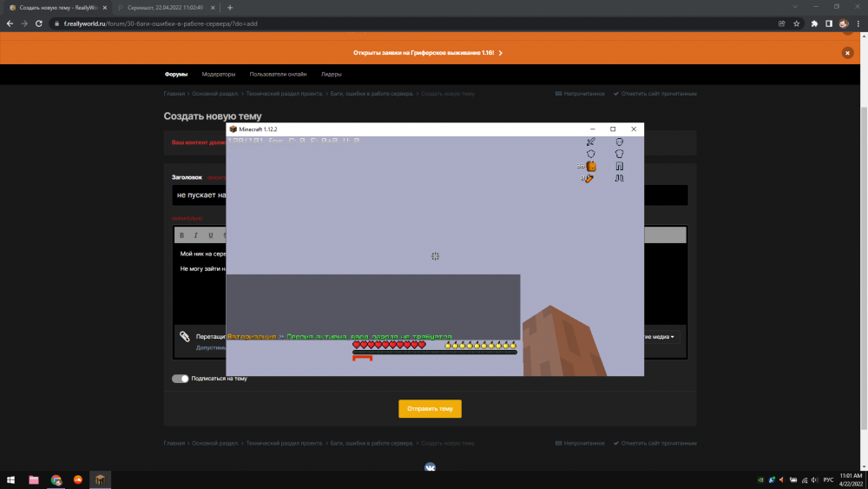Open system volume control in tray
Screen dimensions: 868x489
tap(814, 479)
